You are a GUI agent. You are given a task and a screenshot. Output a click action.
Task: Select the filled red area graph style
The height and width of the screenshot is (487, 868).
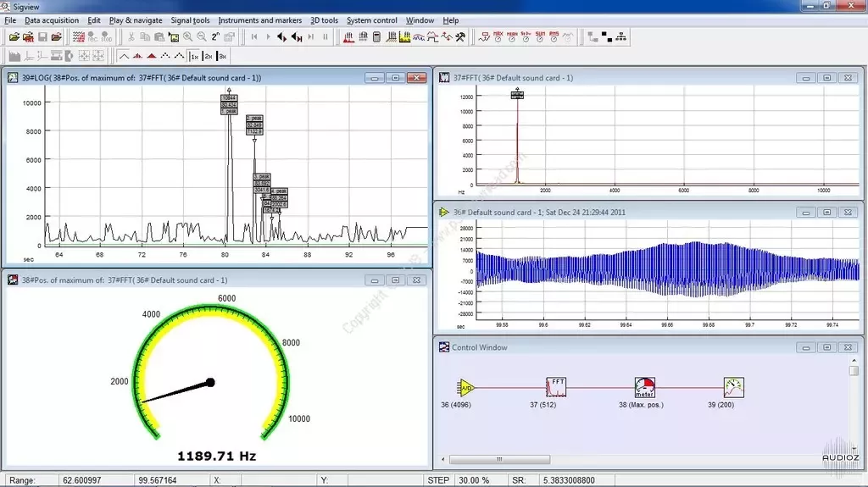(151, 56)
